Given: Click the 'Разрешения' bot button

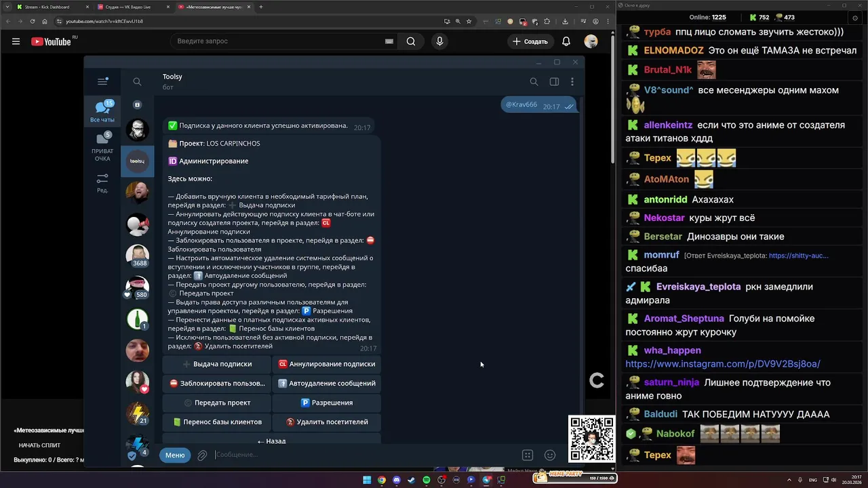Looking at the screenshot, I should 327,403.
